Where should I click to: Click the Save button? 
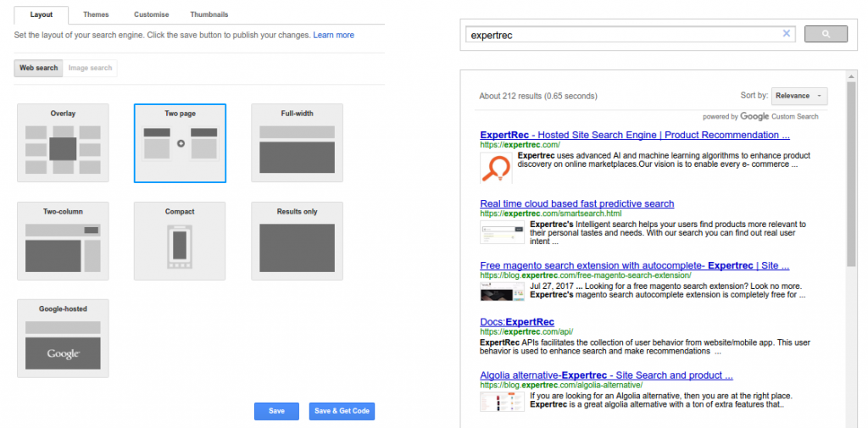point(276,411)
